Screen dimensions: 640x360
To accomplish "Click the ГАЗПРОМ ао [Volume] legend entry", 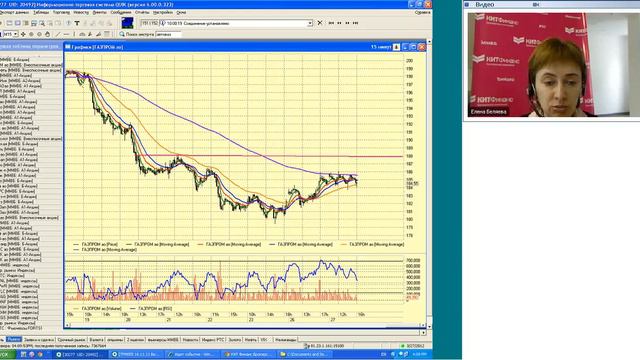I will [x=97, y=309].
